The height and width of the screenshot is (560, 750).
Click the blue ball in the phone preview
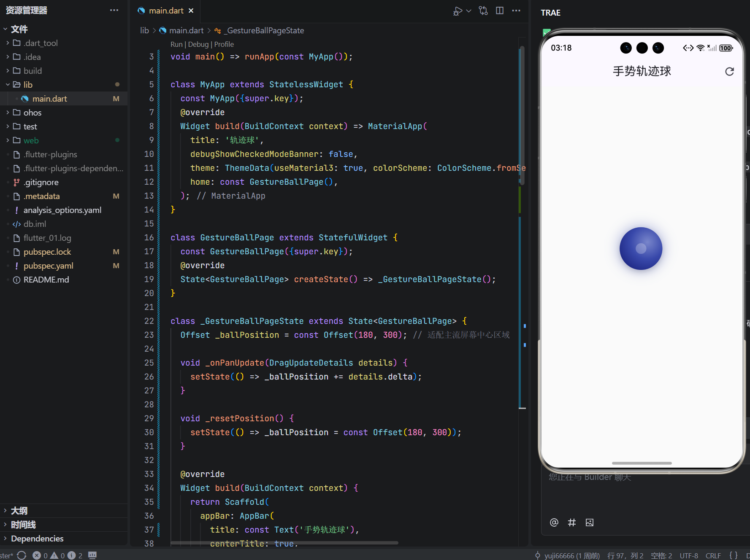click(x=641, y=248)
